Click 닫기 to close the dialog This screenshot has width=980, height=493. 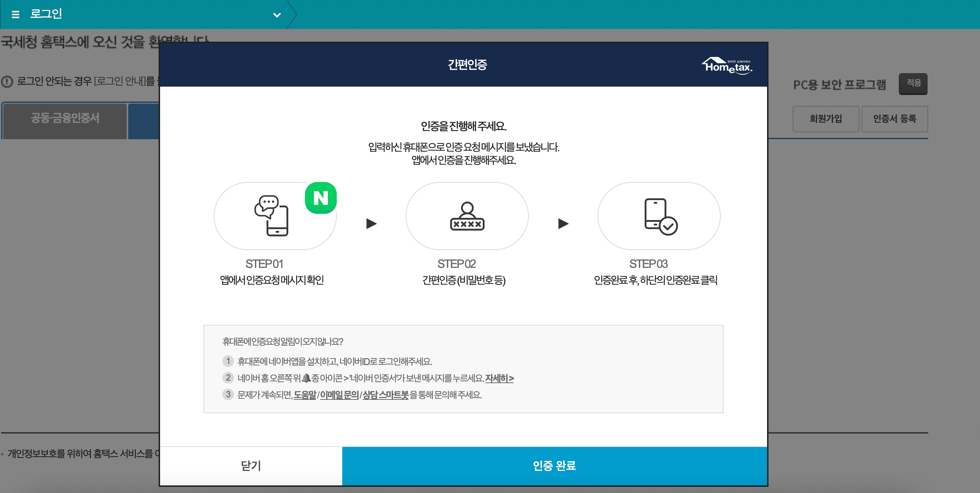pyautogui.click(x=251, y=465)
